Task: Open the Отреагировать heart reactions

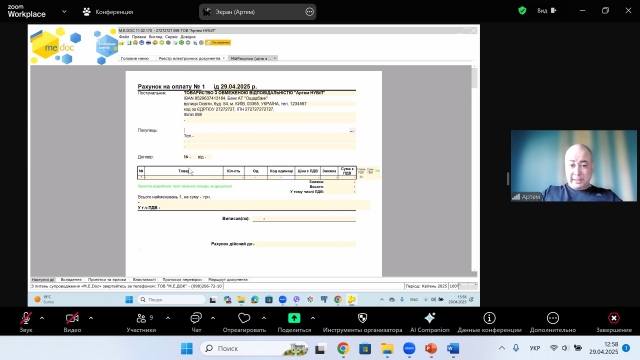Action: coord(244,322)
